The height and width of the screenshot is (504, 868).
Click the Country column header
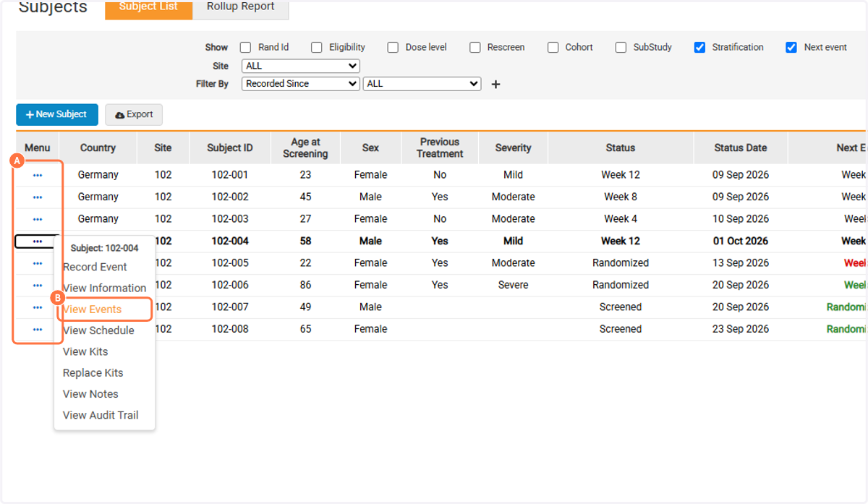(x=98, y=148)
